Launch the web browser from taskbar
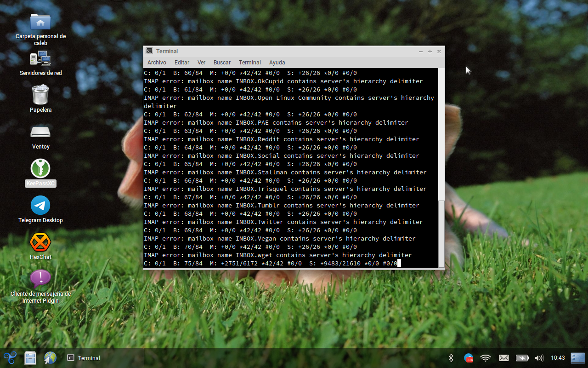This screenshot has height=368, width=588. click(x=50, y=358)
